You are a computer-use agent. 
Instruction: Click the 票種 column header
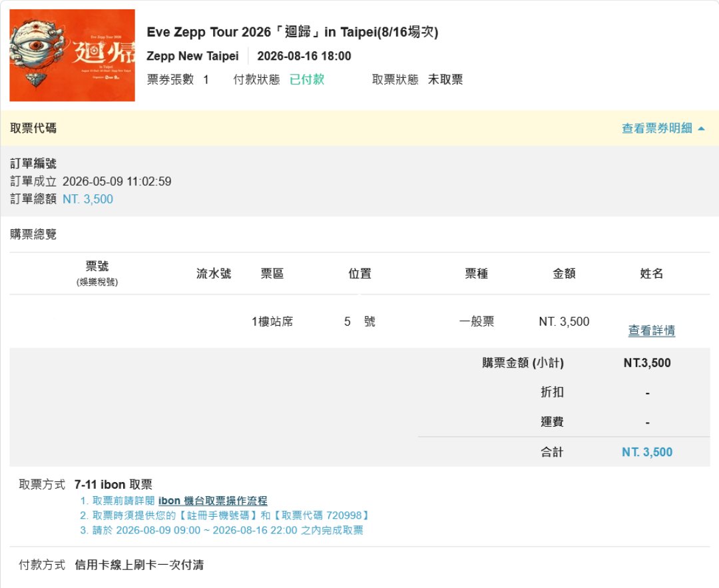pos(477,274)
